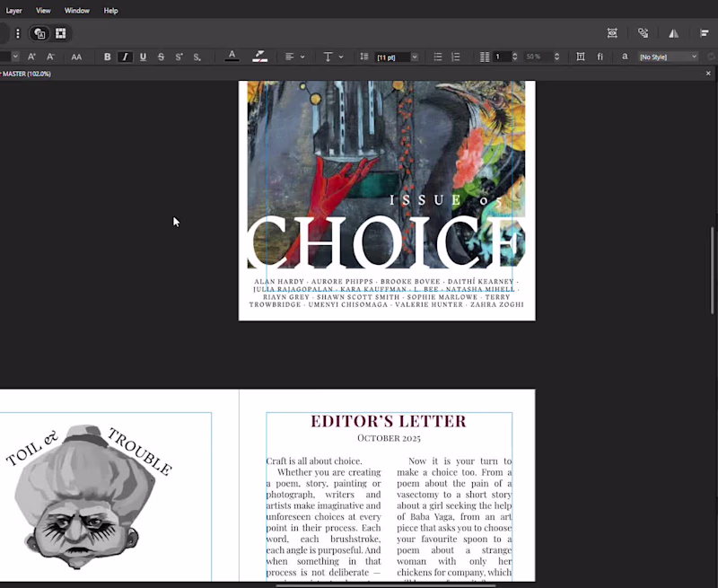Open the font colour swatch
The width and height of the screenshot is (718, 588).
pos(232,57)
